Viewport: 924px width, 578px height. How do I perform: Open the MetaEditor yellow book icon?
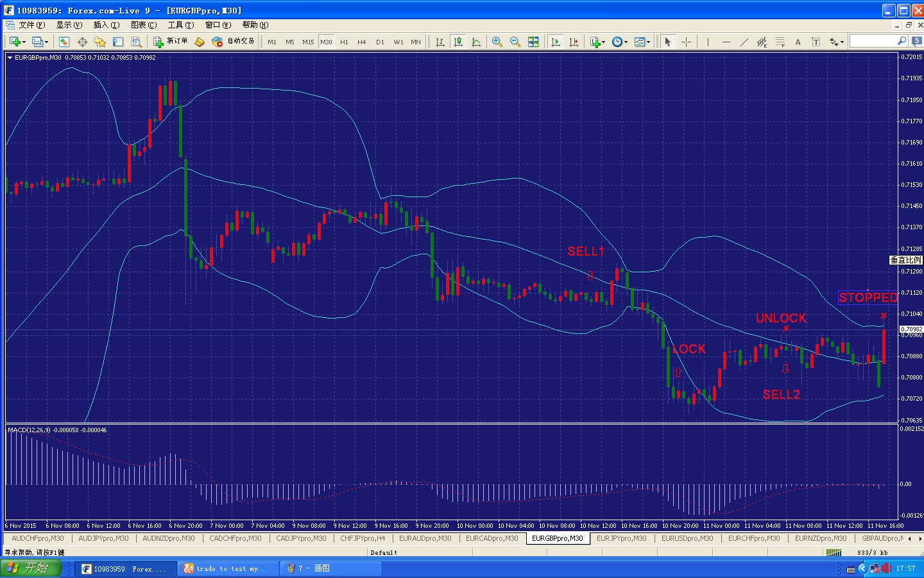click(200, 42)
